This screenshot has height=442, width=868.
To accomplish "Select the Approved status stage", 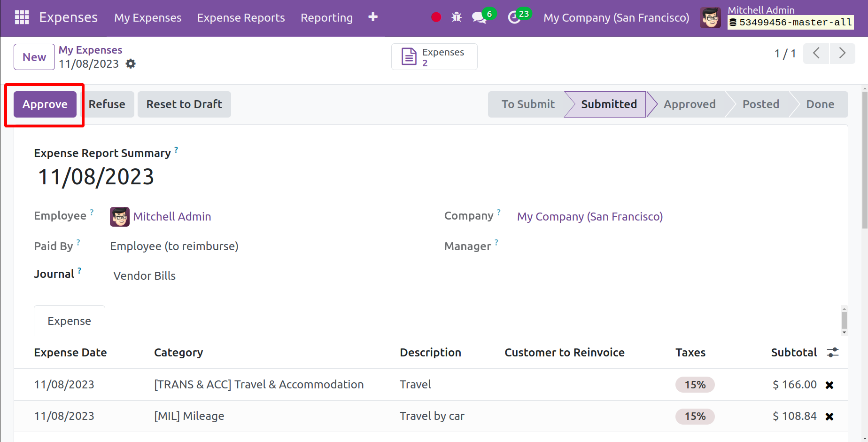I will click(690, 104).
